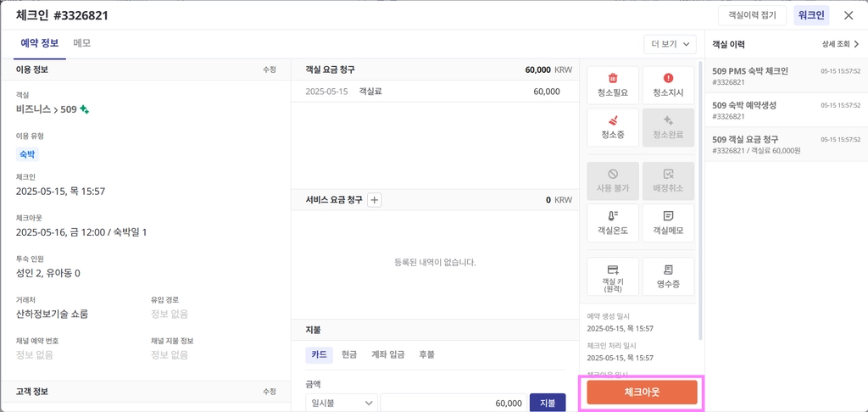
Task: Click the 청소필요 trash icon button
Action: point(613,86)
